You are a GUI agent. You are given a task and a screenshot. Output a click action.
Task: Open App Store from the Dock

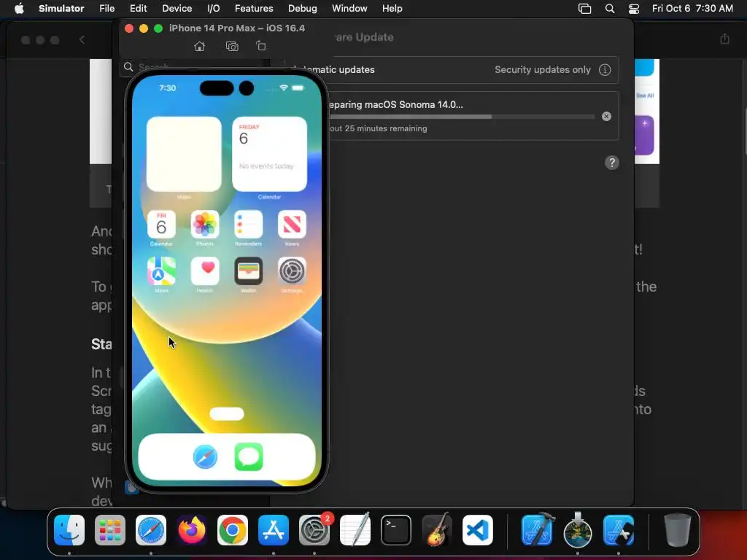point(274,530)
